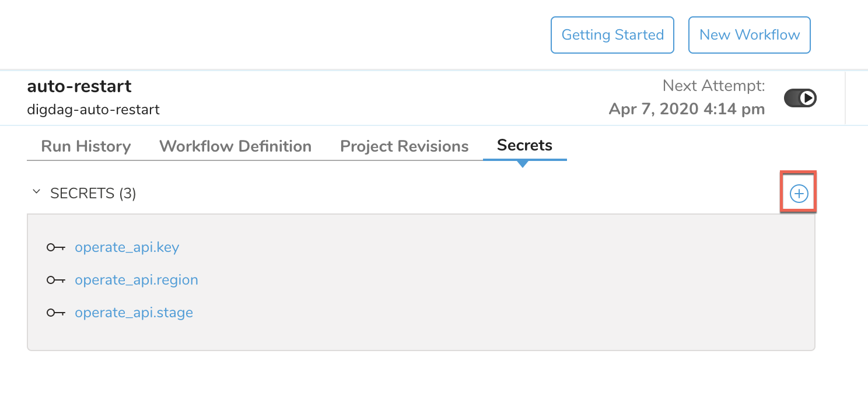The image size is (868, 396).
Task: Toggle the workflow schedule play switch
Action: pyautogui.click(x=800, y=98)
